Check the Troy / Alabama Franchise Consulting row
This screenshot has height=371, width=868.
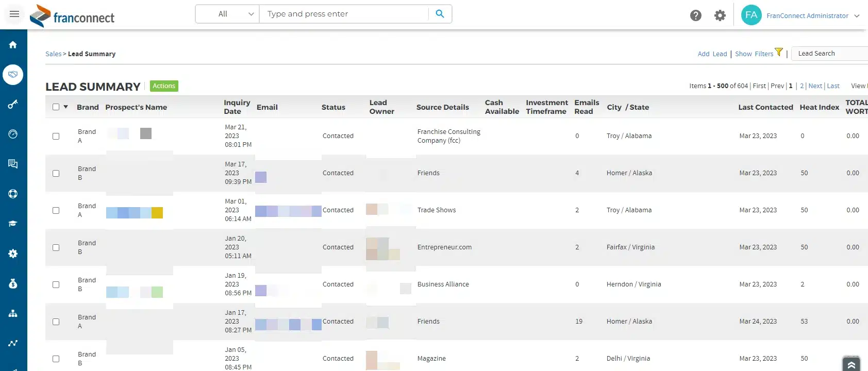tap(56, 136)
